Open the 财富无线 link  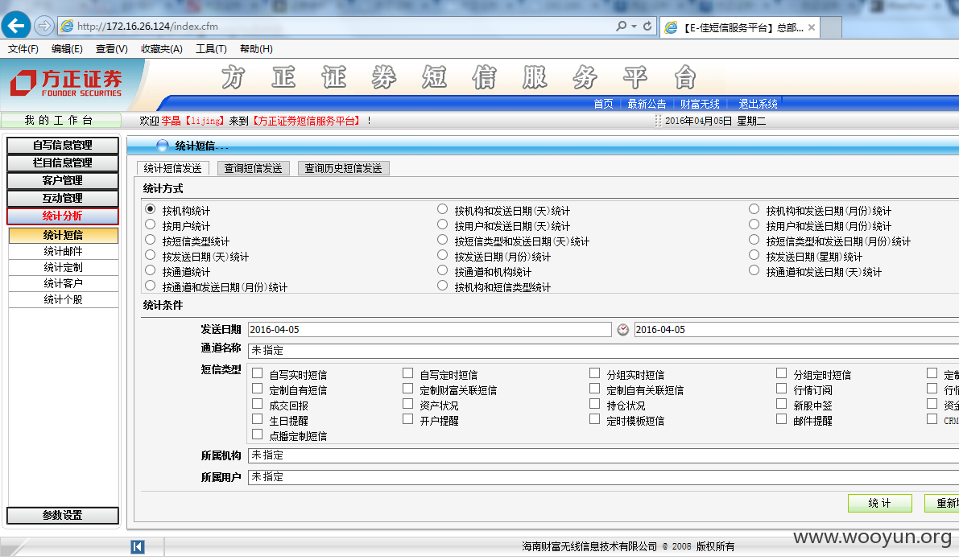pyautogui.click(x=700, y=104)
